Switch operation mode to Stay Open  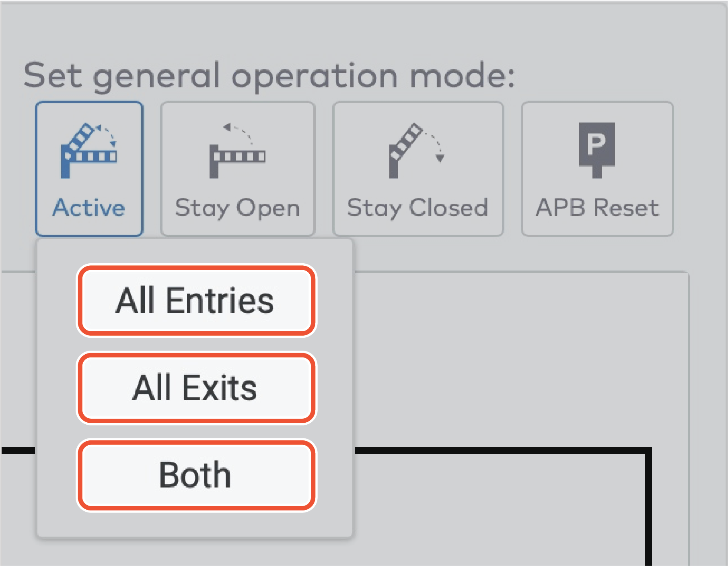click(237, 167)
